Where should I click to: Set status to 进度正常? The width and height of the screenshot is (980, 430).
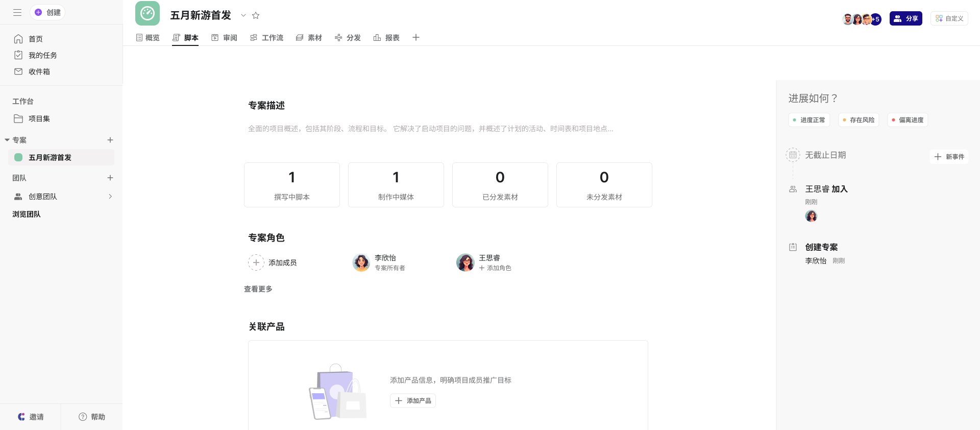tap(809, 120)
